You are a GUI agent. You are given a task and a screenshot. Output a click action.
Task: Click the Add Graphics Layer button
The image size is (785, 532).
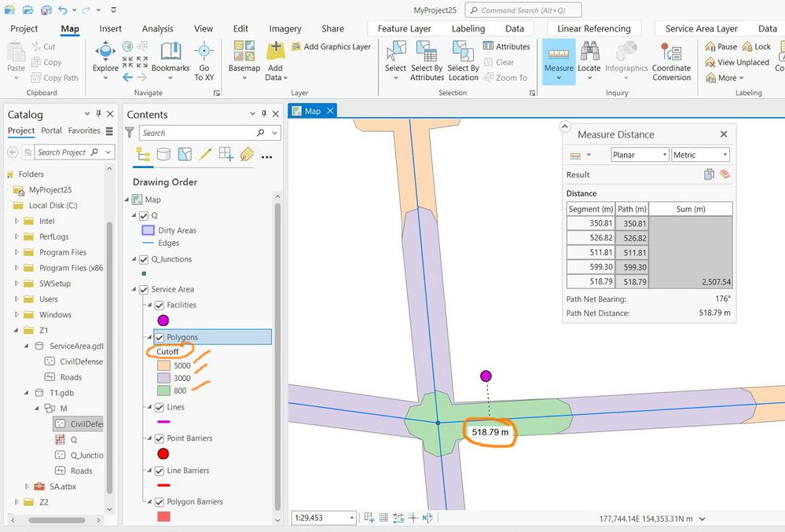pos(331,46)
